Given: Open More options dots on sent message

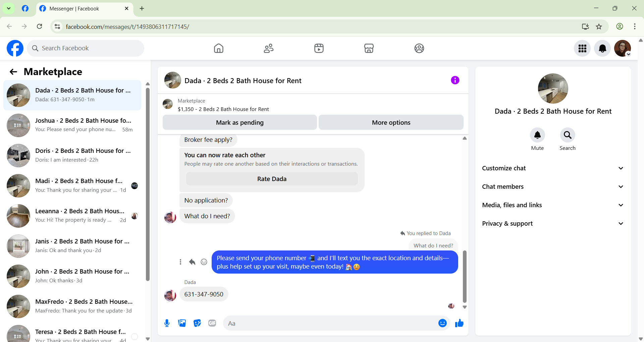Looking at the screenshot, I should click(x=180, y=262).
